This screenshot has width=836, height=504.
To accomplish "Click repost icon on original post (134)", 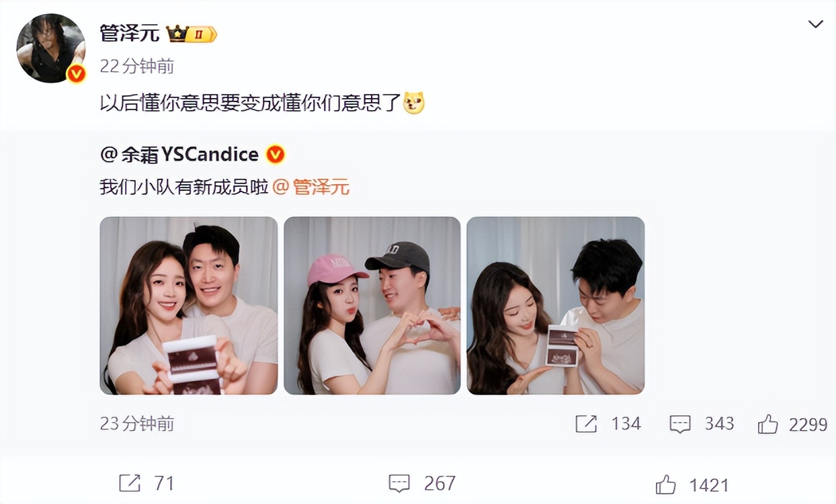I will pos(586,424).
